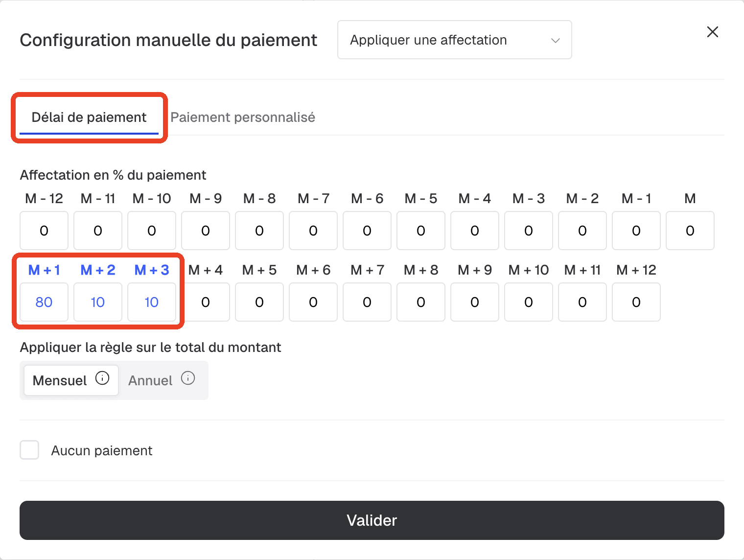This screenshot has width=744, height=560.
Task: Click the 'M + 12' column label
Action: pyautogui.click(x=636, y=270)
